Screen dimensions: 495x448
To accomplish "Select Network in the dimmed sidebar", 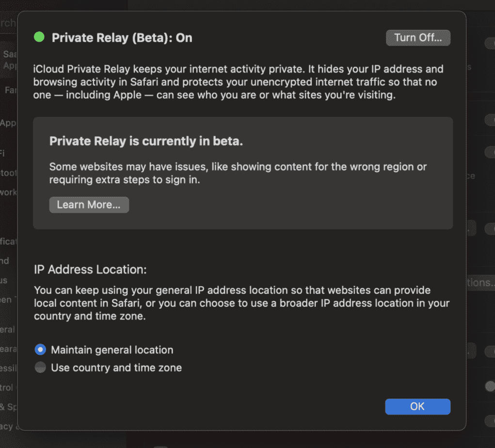I will point(8,192).
